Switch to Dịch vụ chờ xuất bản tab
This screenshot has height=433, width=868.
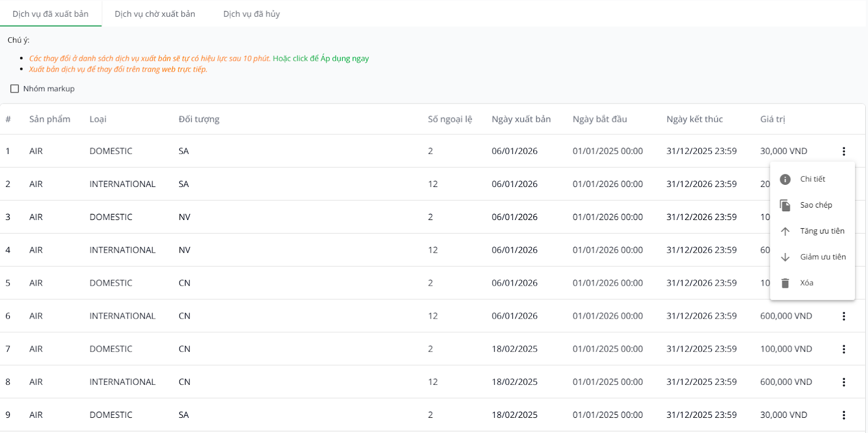pos(155,14)
